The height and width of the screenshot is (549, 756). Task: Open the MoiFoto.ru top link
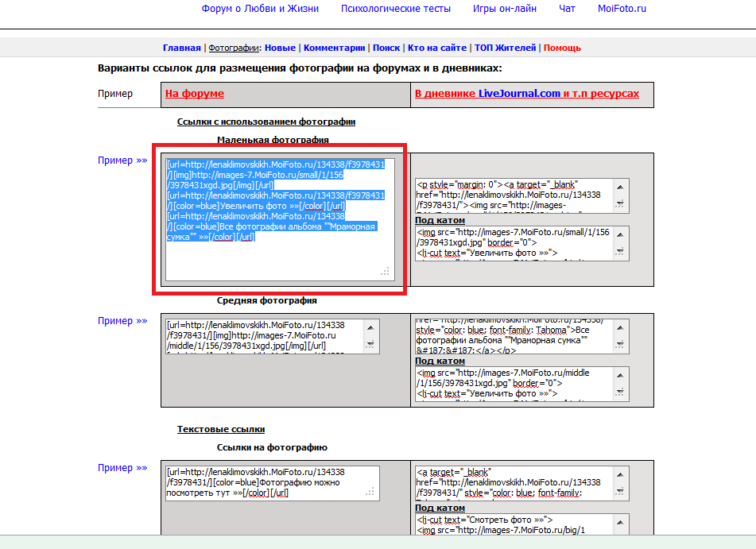622,9
